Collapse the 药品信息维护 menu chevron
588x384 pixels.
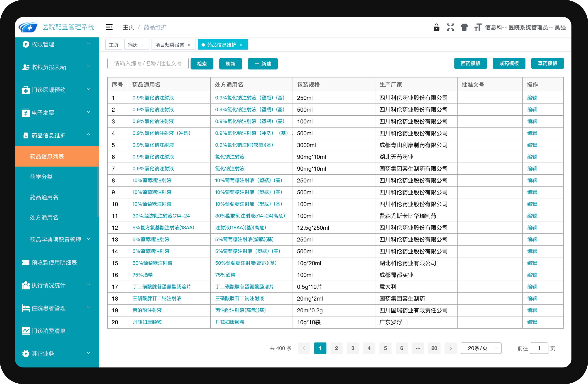point(88,135)
